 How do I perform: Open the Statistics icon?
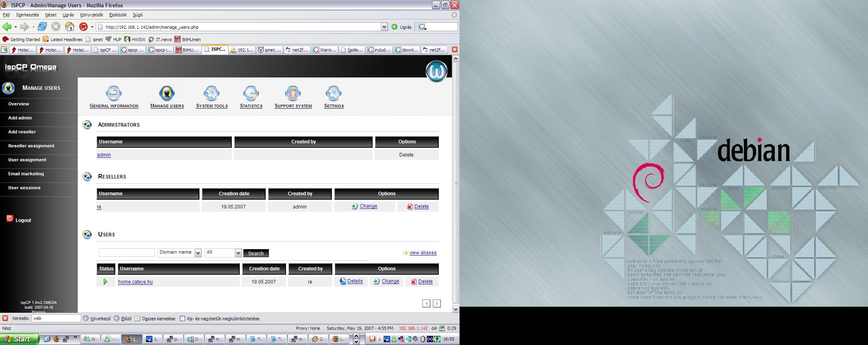tap(251, 93)
